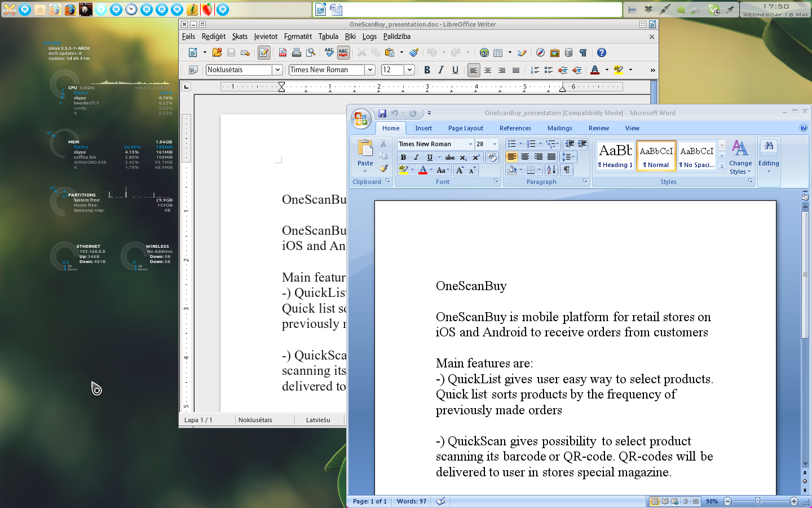
Task: Expand the Word Styles gallery
Action: click(x=722, y=167)
